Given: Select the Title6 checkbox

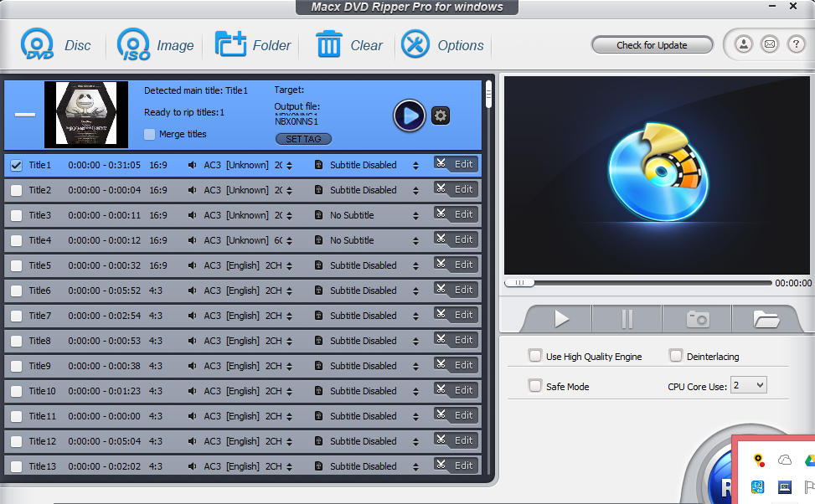Looking at the screenshot, I should [17, 291].
